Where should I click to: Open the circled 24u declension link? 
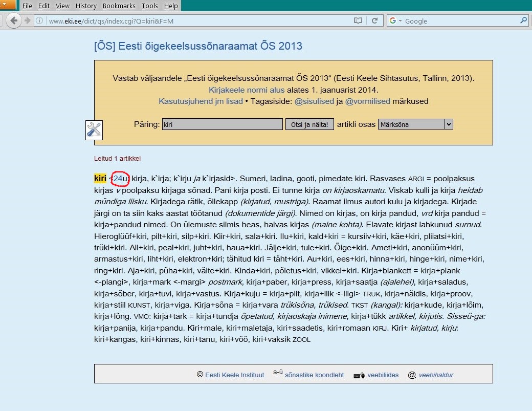118,179
